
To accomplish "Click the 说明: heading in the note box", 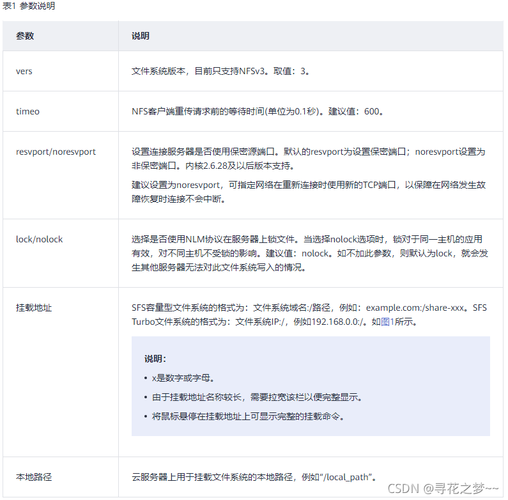I will pos(155,359).
